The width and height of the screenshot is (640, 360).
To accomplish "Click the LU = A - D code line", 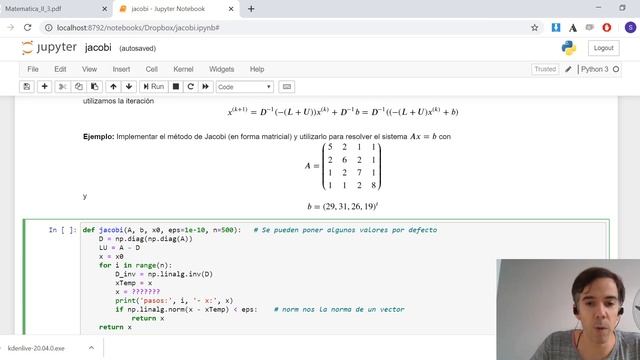I will coord(119,247).
